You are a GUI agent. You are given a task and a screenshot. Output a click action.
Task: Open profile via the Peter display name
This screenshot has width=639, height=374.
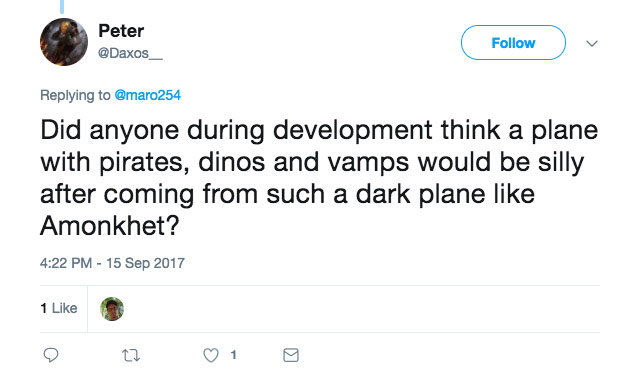point(121,31)
